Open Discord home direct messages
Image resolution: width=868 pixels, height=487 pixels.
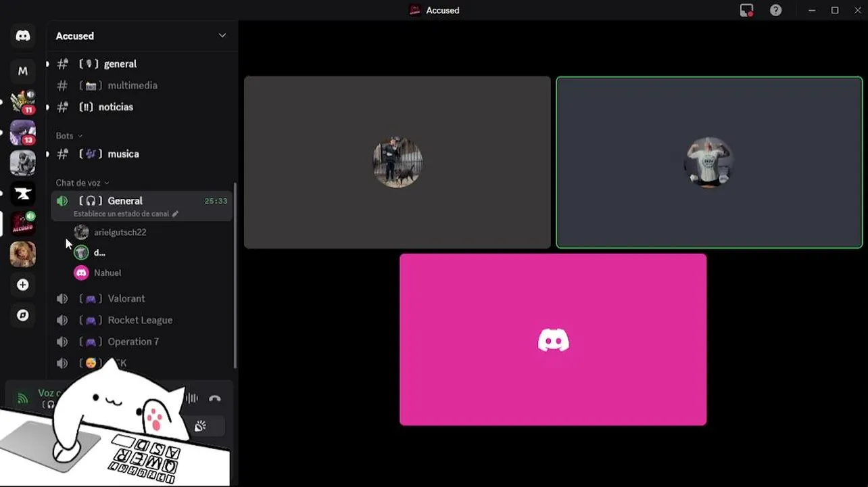pos(23,36)
